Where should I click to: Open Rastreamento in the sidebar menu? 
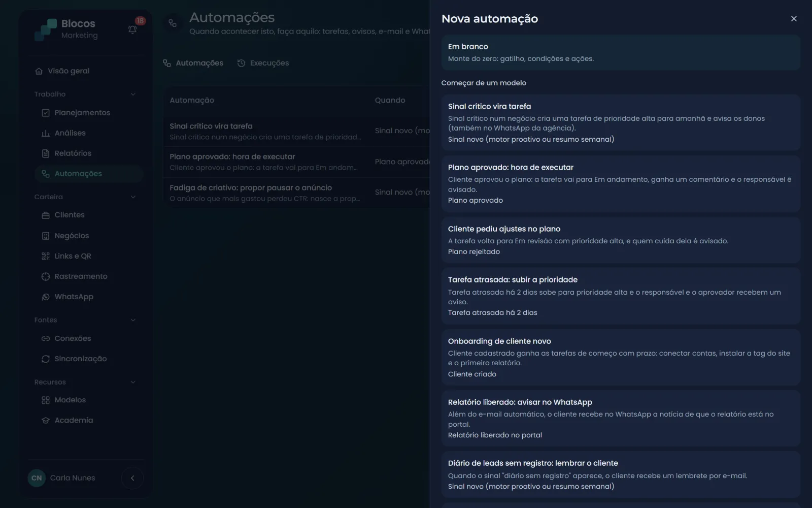[89, 276]
